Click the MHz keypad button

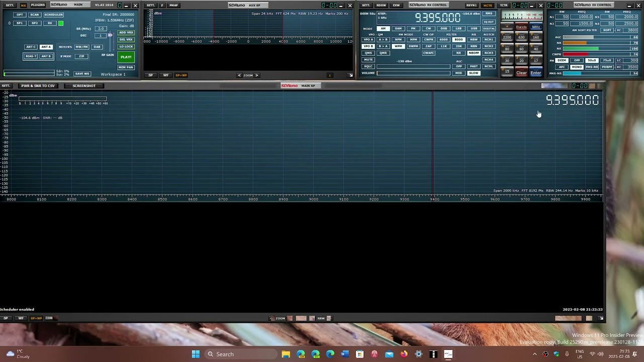click(536, 27)
